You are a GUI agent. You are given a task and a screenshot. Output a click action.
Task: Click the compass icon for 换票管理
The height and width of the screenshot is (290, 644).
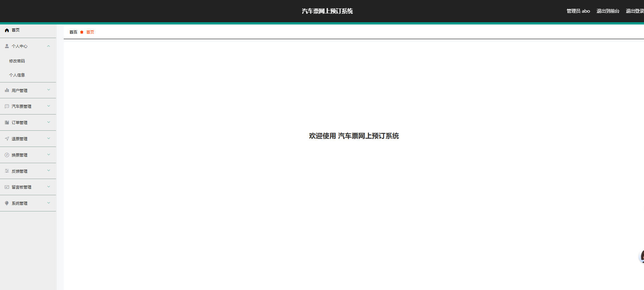click(7, 155)
